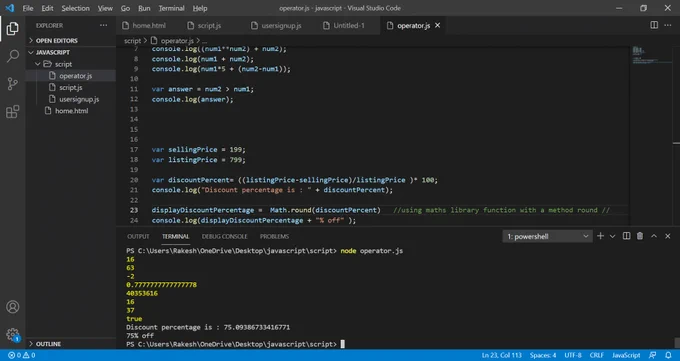Switch to the Debug Console tab
The height and width of the screenshot is (361, 680).
[x=224, y=236]
